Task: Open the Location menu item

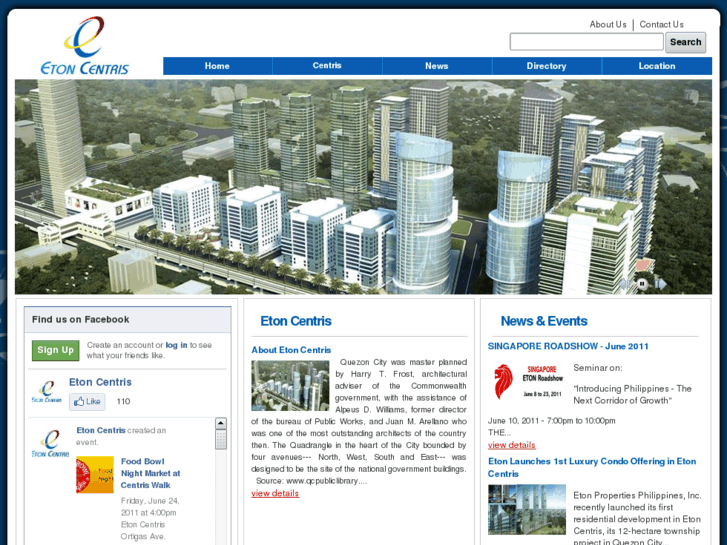Action: click(657, 66)
